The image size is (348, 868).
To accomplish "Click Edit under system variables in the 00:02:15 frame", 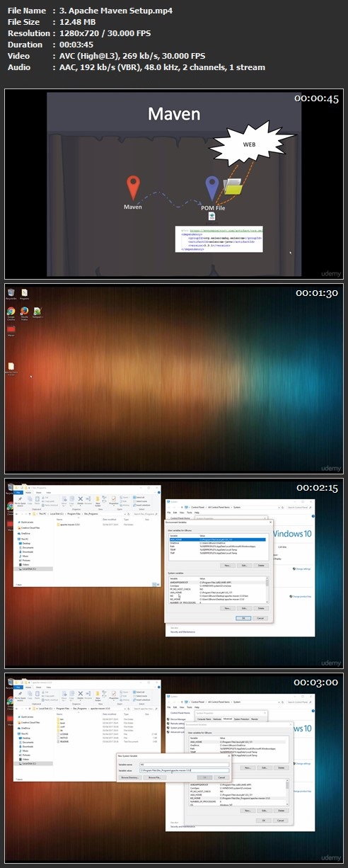I will coord(244,608).
